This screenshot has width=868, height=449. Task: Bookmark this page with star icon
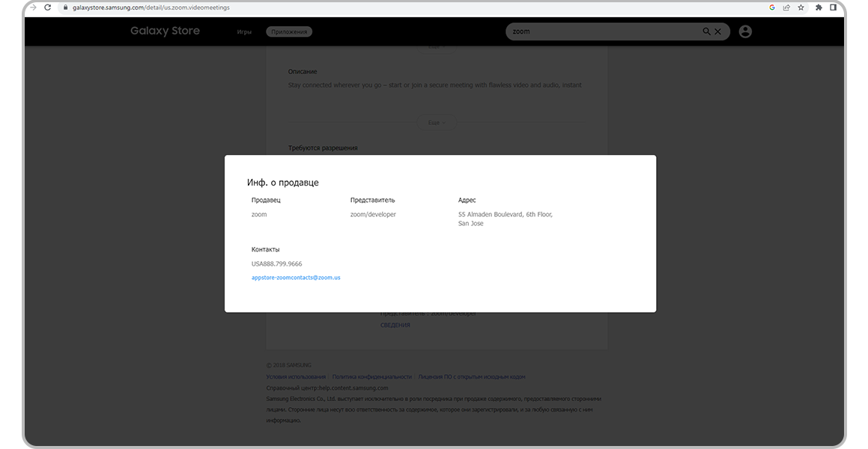801,7
